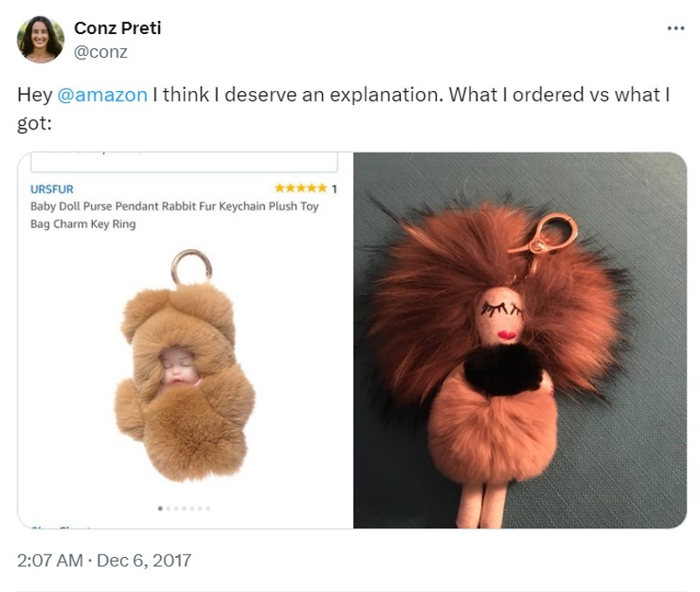700x592 pixels.
Task: Click the review count next to the stars
Action: [x=334, y=188]
